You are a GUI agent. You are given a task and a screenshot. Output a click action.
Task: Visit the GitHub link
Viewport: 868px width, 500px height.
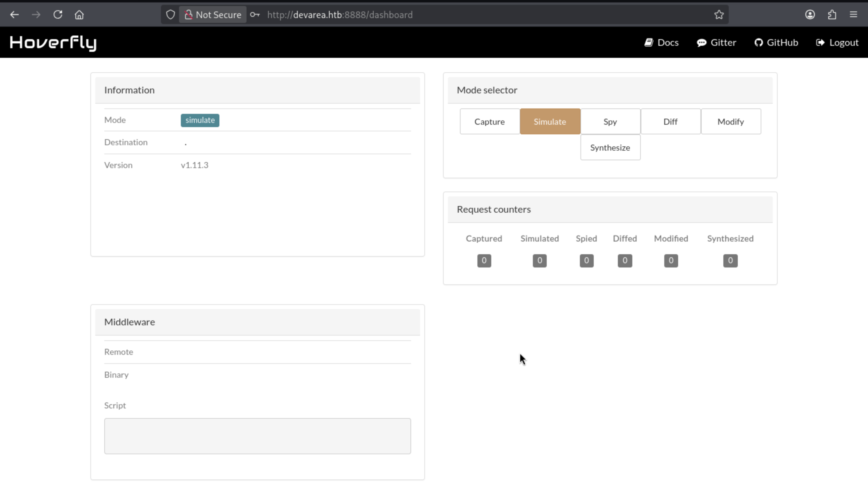coord(777,42)
